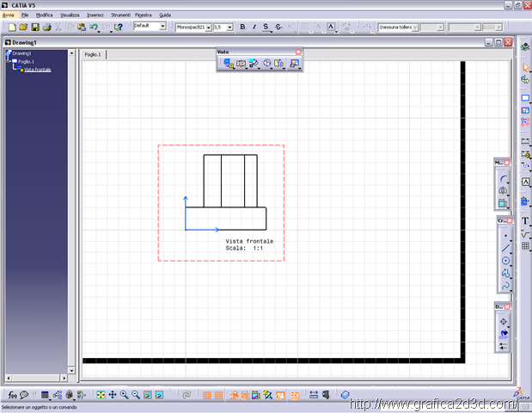Click the formula f(x) icon
The height and width of the screenshot is (413, 532).
pos(12,395)
